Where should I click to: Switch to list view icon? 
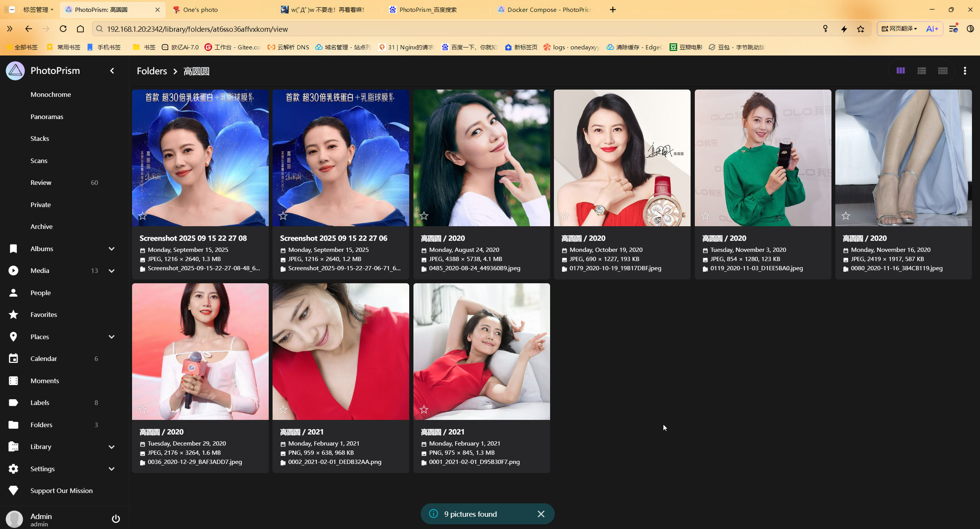pos(921,71)
